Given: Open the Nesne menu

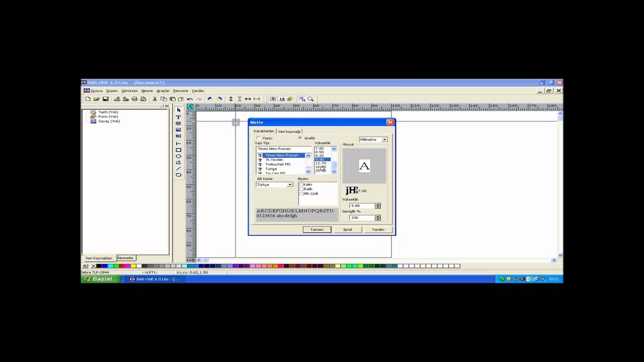Looking at the screenshot, I should [x=147, y=90].
